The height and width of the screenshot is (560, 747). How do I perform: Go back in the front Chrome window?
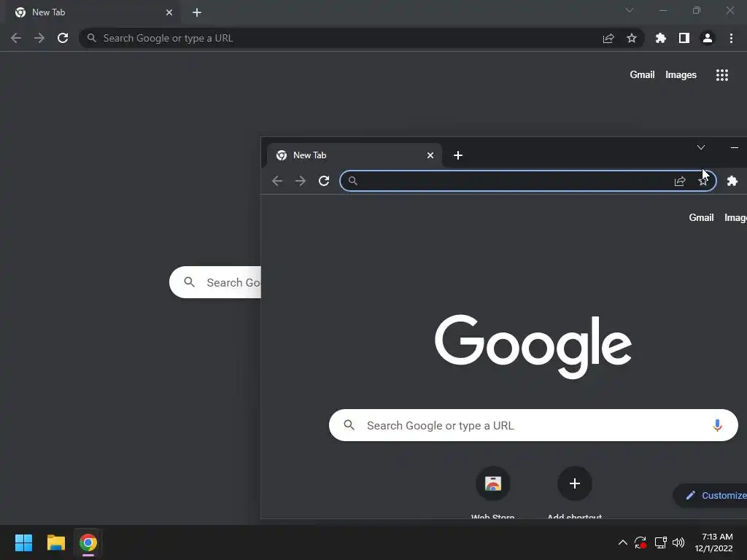click(x=277, y=181)
